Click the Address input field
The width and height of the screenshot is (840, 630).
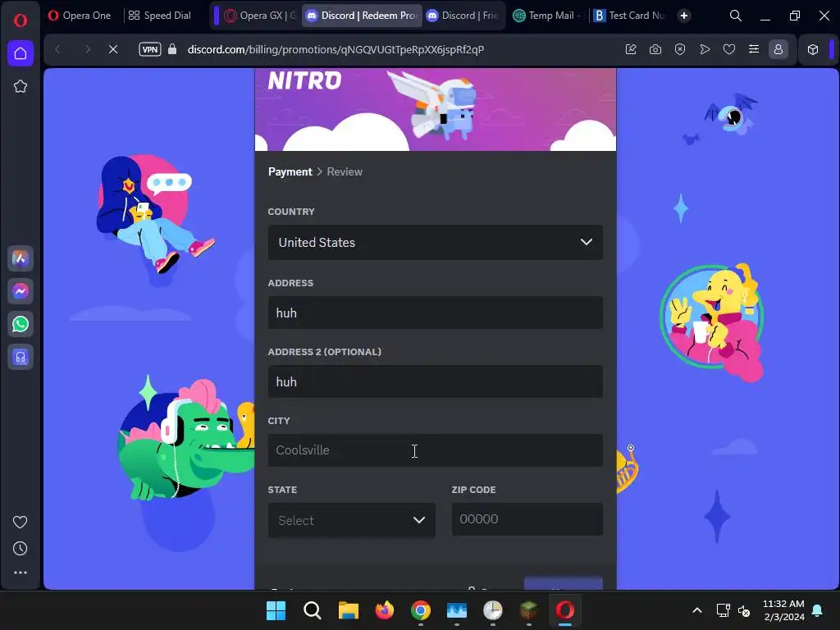click(x=435, y=313)
